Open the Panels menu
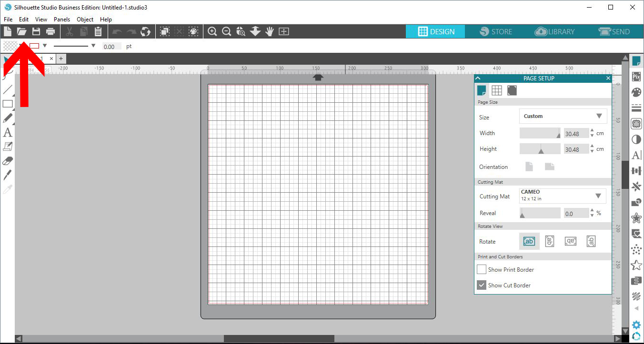Image resolution: width=644 pixels, height=344 pixels. 62,20
